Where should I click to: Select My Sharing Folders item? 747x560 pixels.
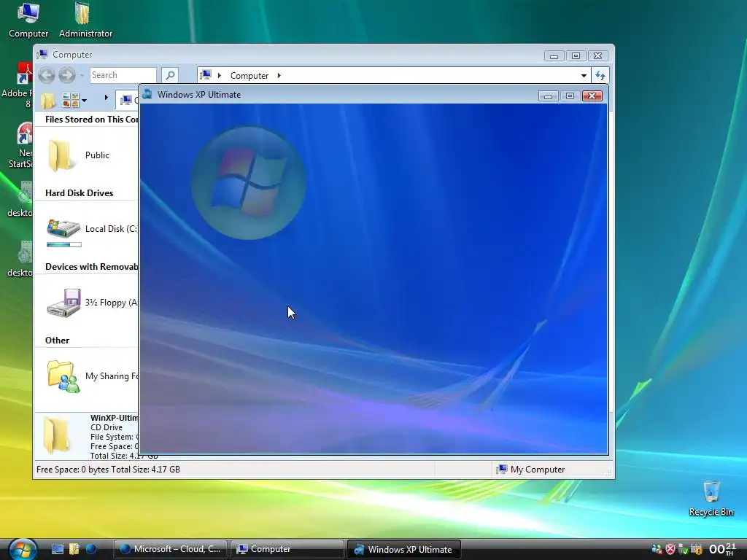[x=92, y=376]
